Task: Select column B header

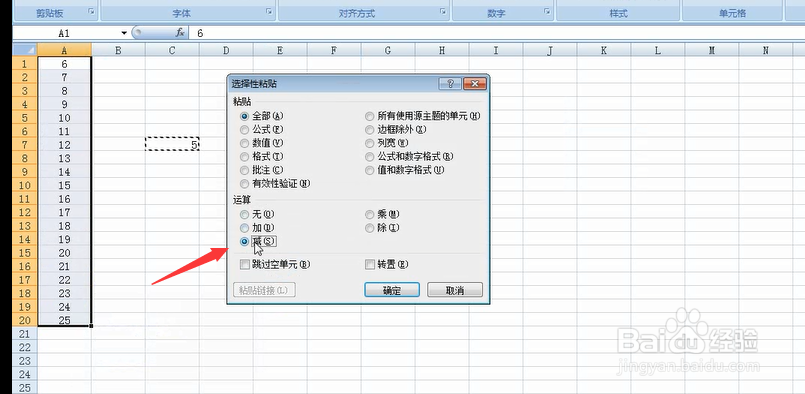Action: [x=119, y=50]
